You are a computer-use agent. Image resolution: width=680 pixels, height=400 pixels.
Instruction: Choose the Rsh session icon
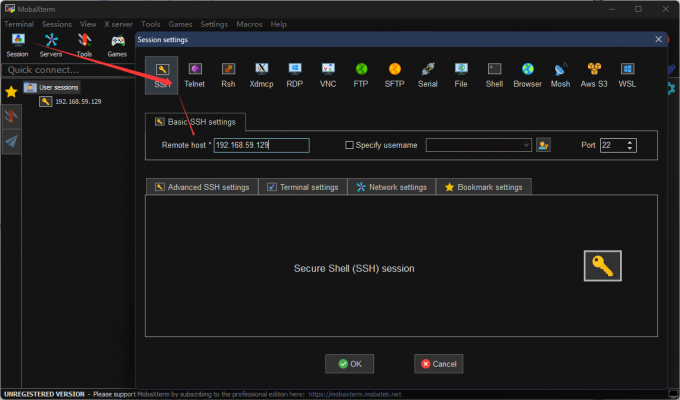pos(228,75)
